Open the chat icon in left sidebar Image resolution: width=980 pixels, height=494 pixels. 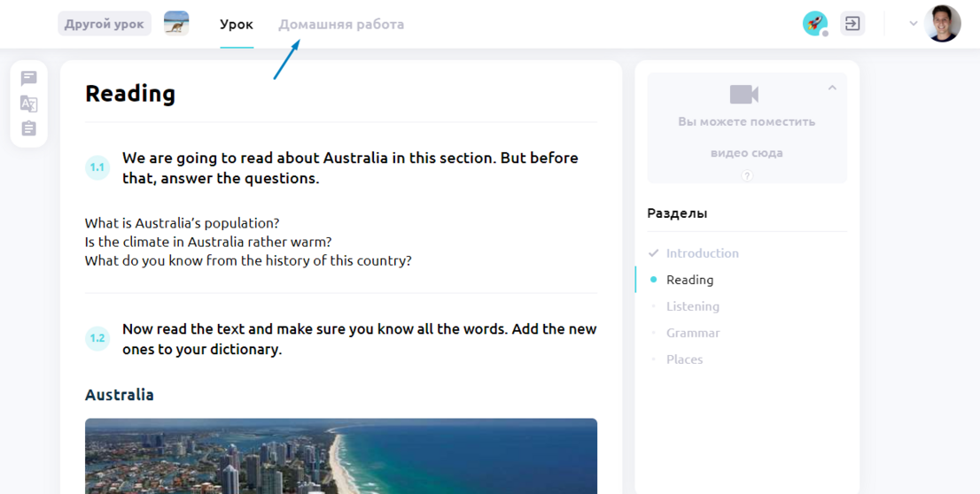click(28, 78)
